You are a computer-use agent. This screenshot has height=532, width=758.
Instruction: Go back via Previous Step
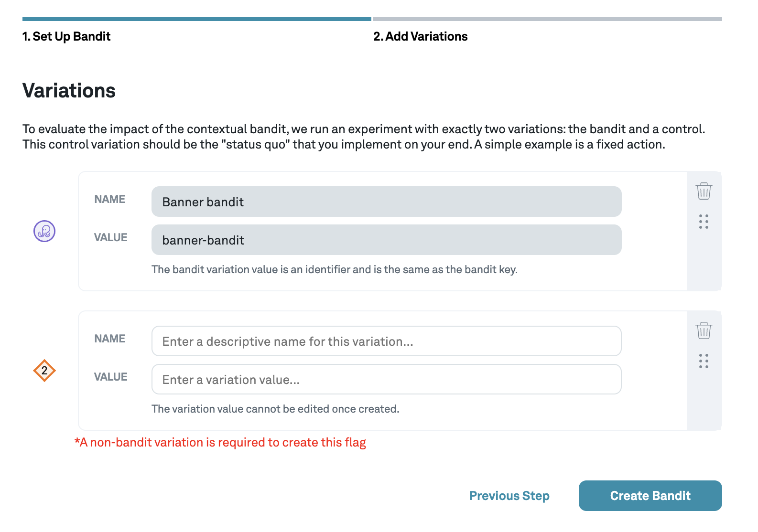pos(509,496)
